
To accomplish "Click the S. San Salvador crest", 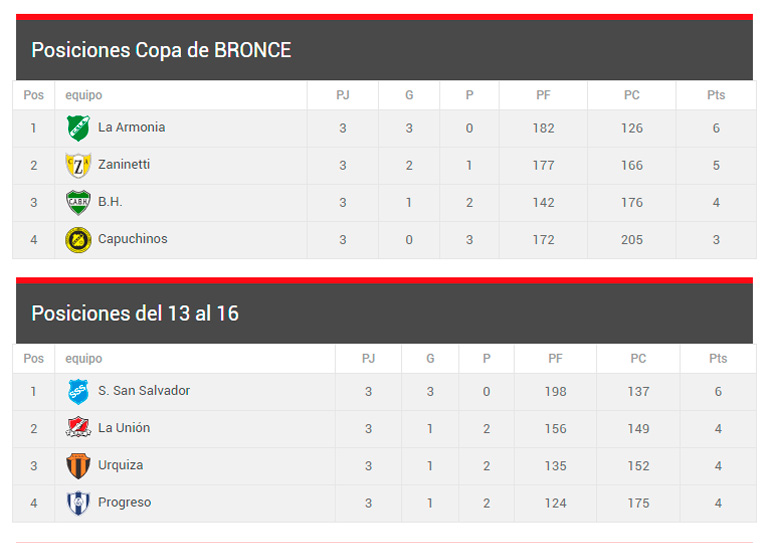I will click(x=78, y=391).
